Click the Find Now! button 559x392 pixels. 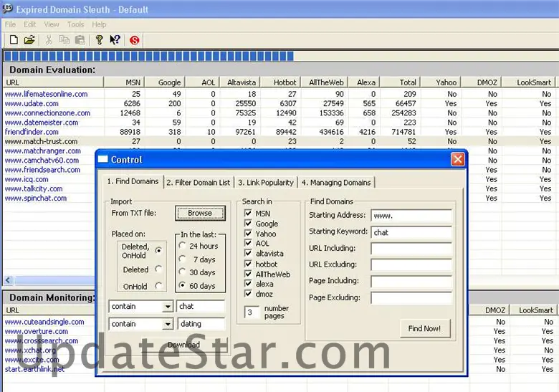(424, 328)
